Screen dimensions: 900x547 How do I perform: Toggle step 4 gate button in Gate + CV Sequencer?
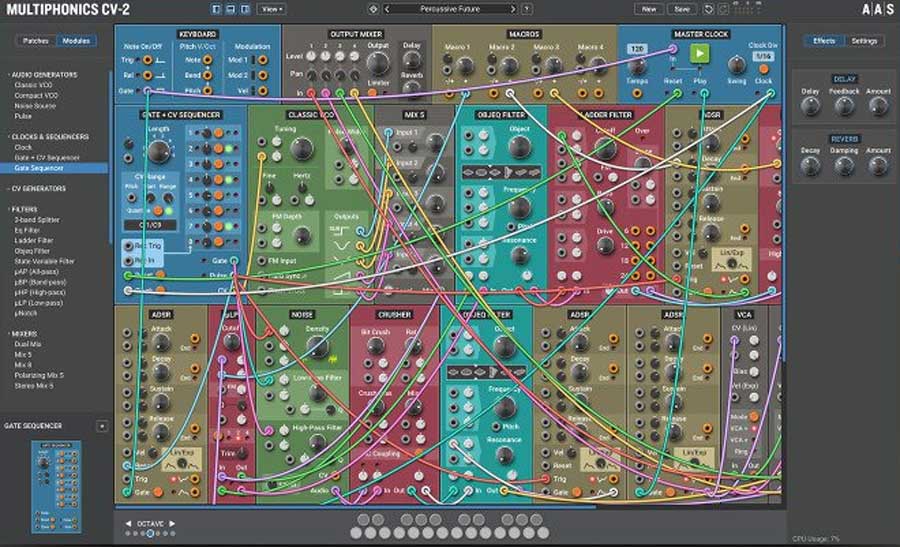[x=219, y=180]
